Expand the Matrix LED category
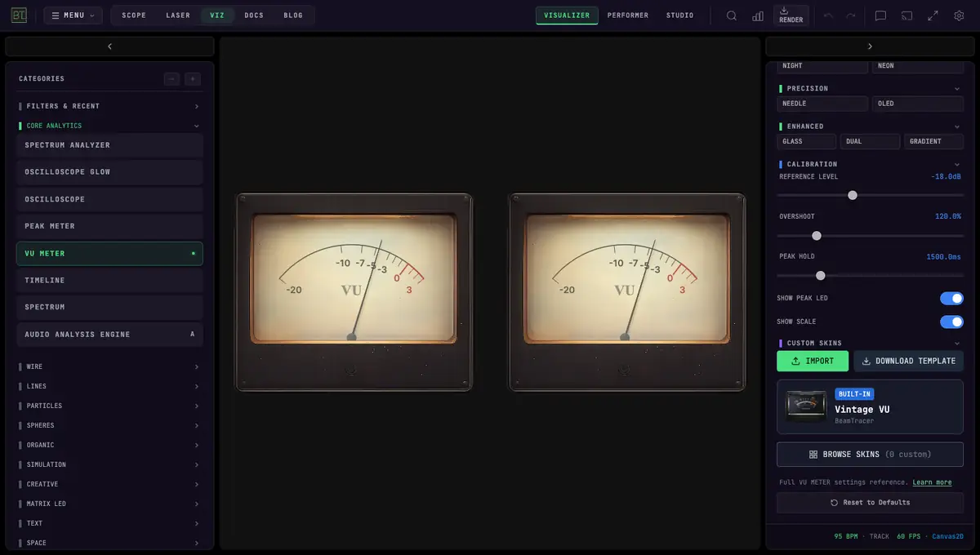 pyautogui.click(x=109, y=504)
